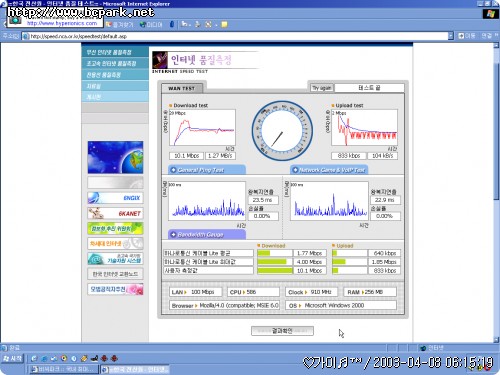Click the 사용자 측정값 row label
Image resolution: width=500 pixels, height=375 pixels.
click(x=208, y=270)
